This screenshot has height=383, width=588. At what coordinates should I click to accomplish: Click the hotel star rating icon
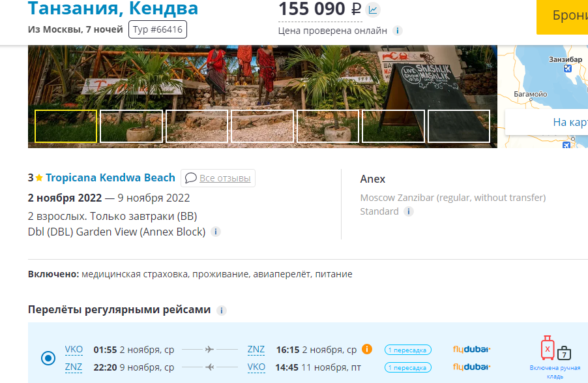39,177
